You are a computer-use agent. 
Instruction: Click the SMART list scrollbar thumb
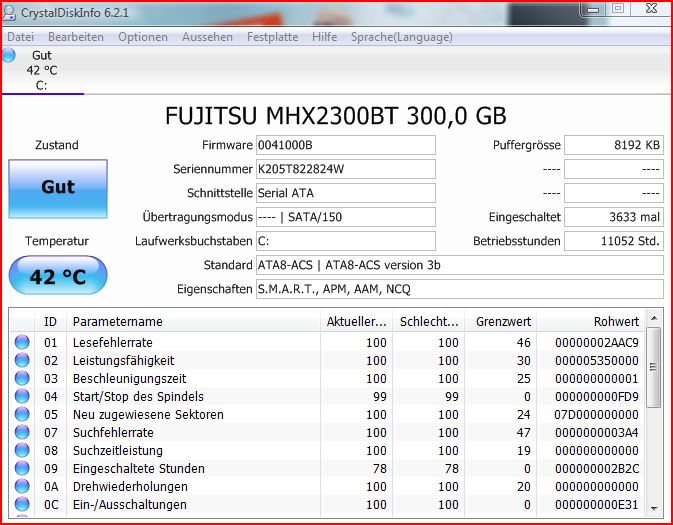click(653, 367)
